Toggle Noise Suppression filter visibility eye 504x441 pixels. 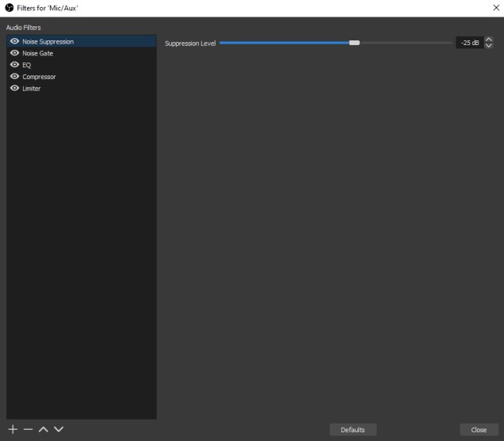(x=14, y=41)
